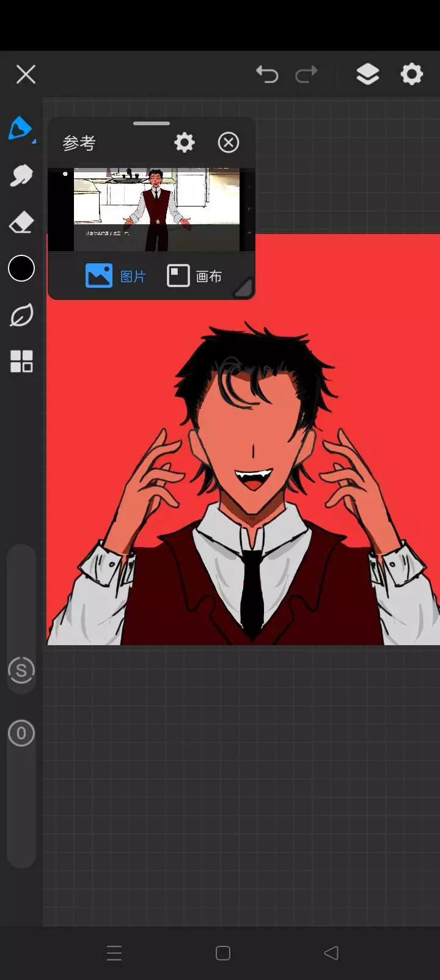Undo the last stroke
Image resolution: width=440 pixels, height=980 pixels.
tap(267, 74)
